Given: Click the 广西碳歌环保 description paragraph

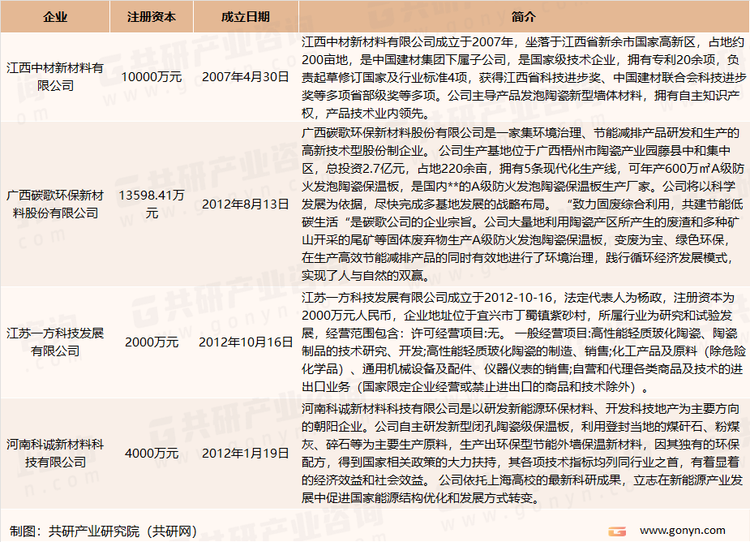Looking at the screenshot, I should (524, 204).
